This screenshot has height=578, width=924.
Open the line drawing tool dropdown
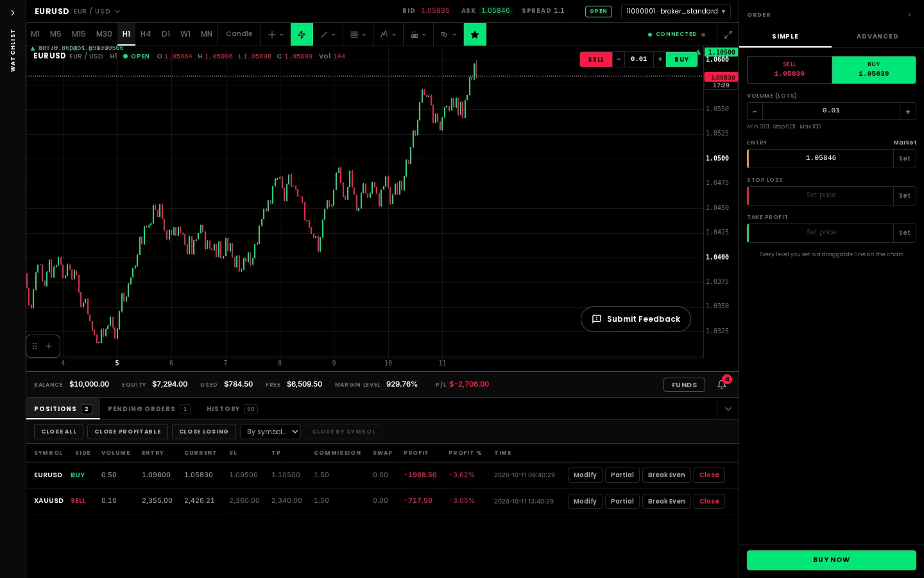328,35
